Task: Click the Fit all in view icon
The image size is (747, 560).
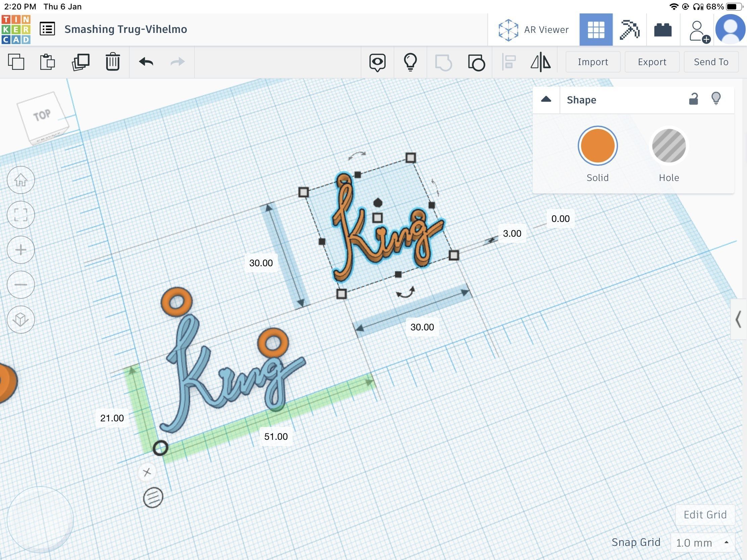Action: pos(21,215)
